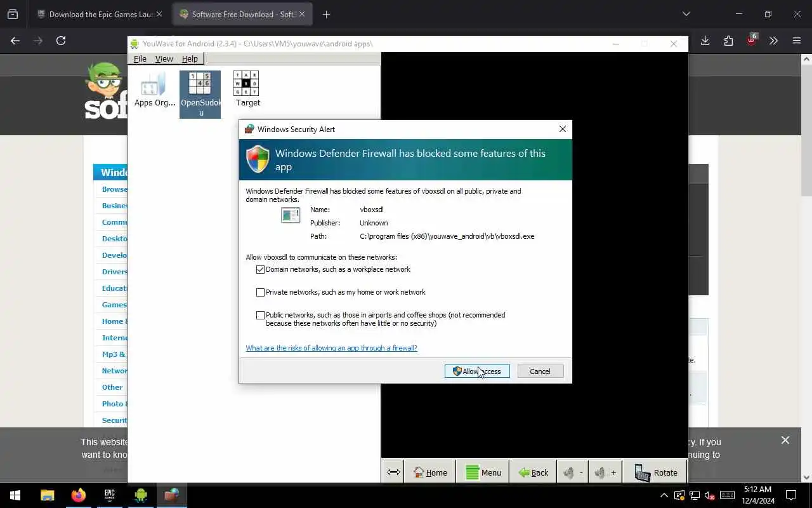Dismiss the cookie notice banner
Viewport: 812px width, 508px height.
[x=785, y=440]
